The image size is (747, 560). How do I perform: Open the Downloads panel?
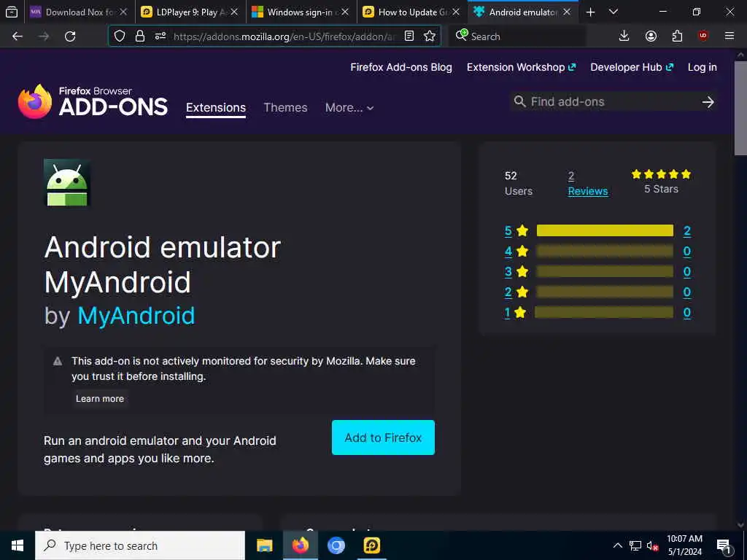click(624, 36)
